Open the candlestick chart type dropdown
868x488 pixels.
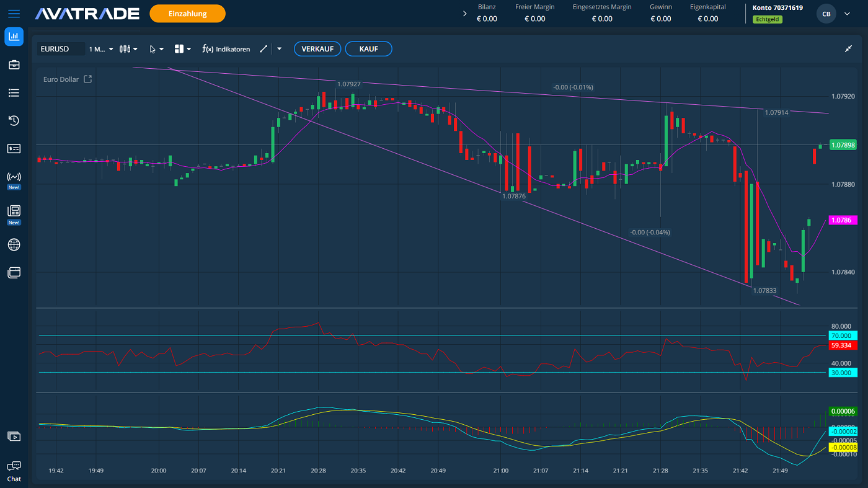coord(129,49)
